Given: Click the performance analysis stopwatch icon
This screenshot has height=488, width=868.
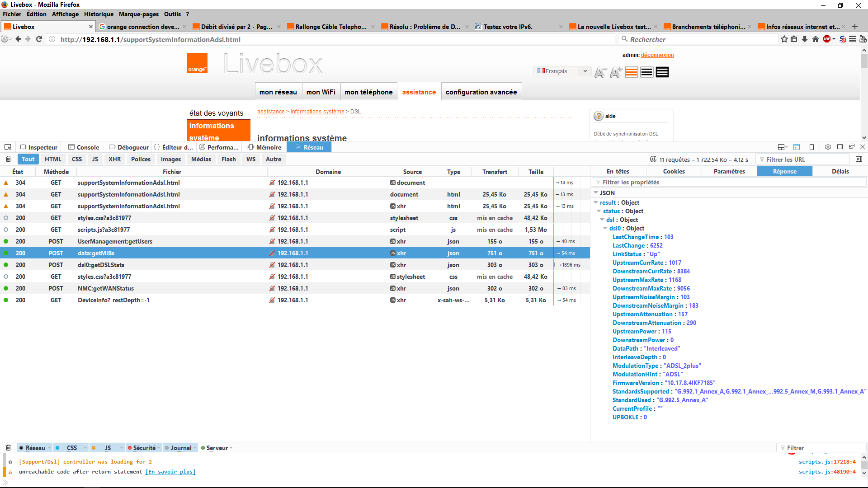Looking at the screenshot, I should tap(653, 159).
